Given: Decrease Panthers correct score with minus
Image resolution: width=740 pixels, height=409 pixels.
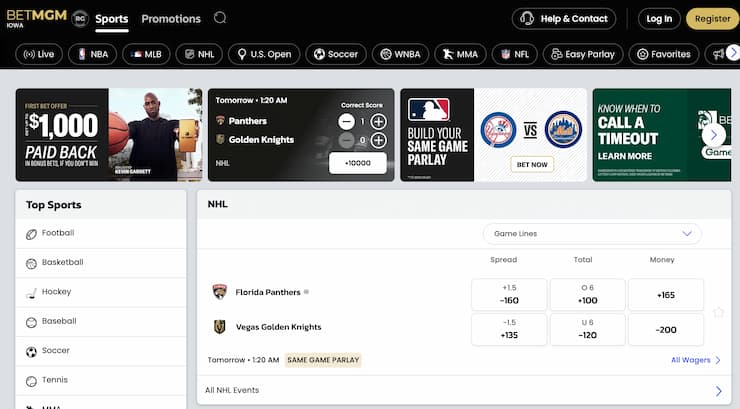Looking at the screenshot, I should 346,122.
